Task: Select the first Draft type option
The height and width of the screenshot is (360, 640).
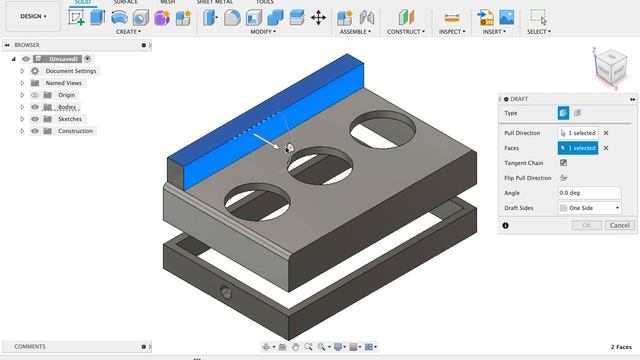Action: (x=563, y=113)
